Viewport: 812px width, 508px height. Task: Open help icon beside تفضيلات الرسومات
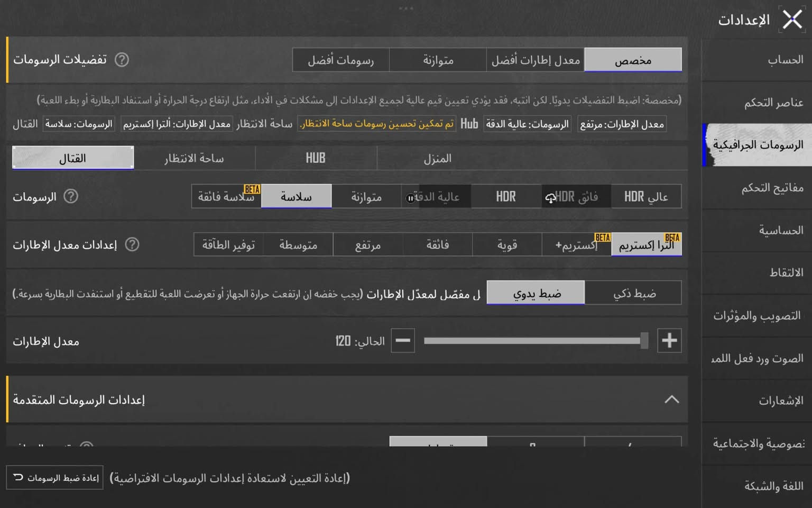(x=122, y=60)
